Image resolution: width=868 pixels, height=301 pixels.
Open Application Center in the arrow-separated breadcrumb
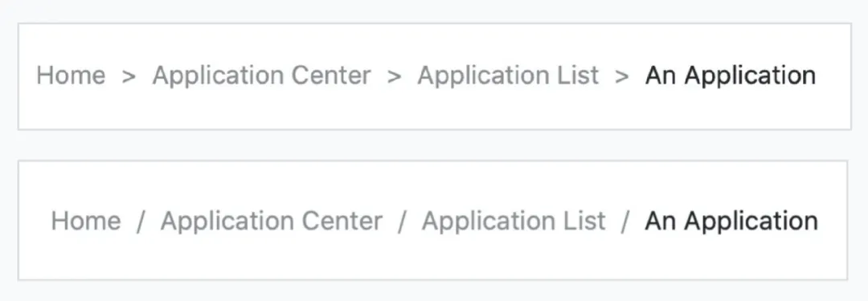pos(261,75)
